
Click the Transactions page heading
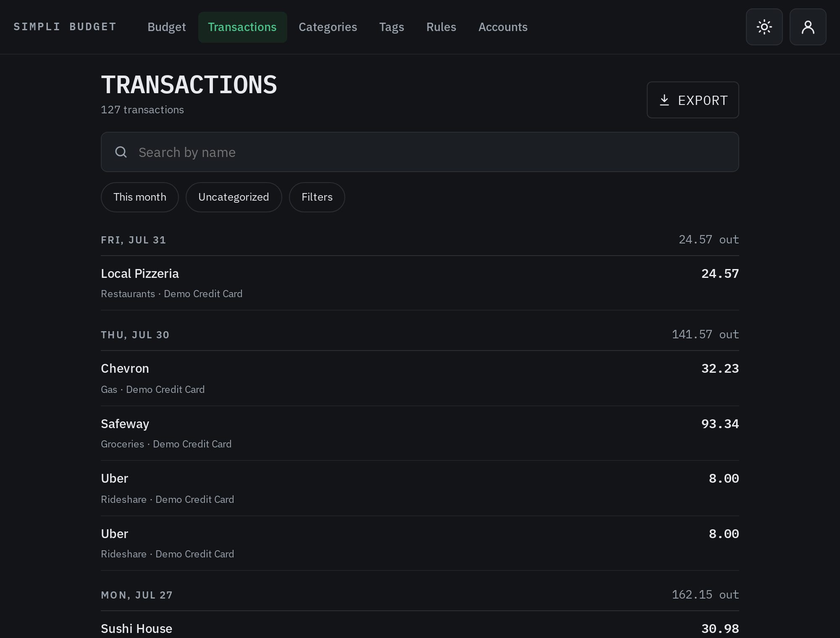[x=189, y=85]
